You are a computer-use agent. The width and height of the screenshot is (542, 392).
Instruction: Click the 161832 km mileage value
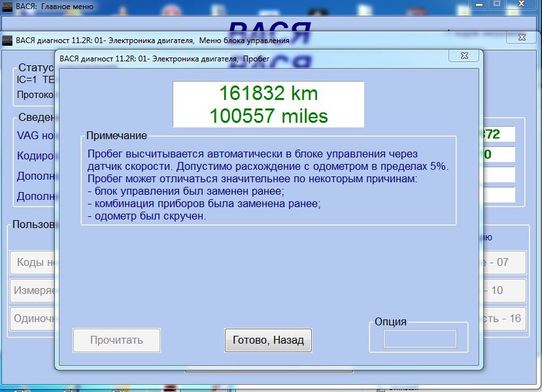268,93
